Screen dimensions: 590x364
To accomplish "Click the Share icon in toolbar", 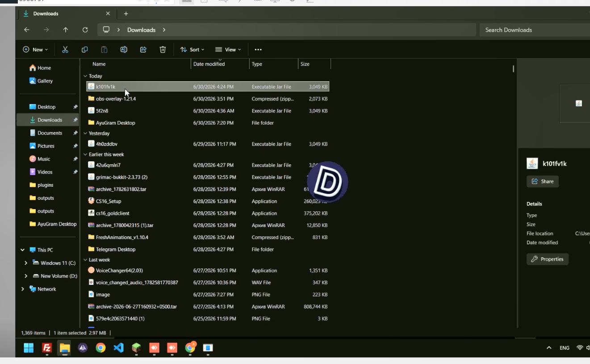I will click(x=143, y=50).
